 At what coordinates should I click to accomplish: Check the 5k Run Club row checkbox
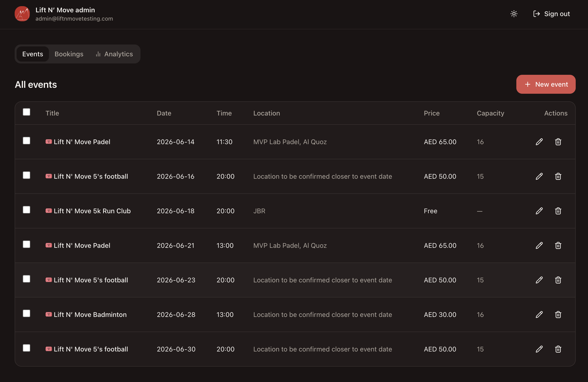(26, 210)
